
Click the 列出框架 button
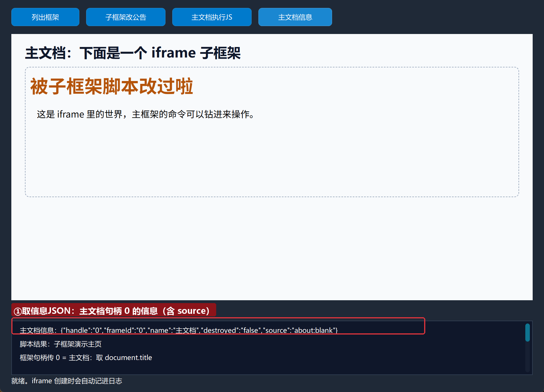pos(45,17)
